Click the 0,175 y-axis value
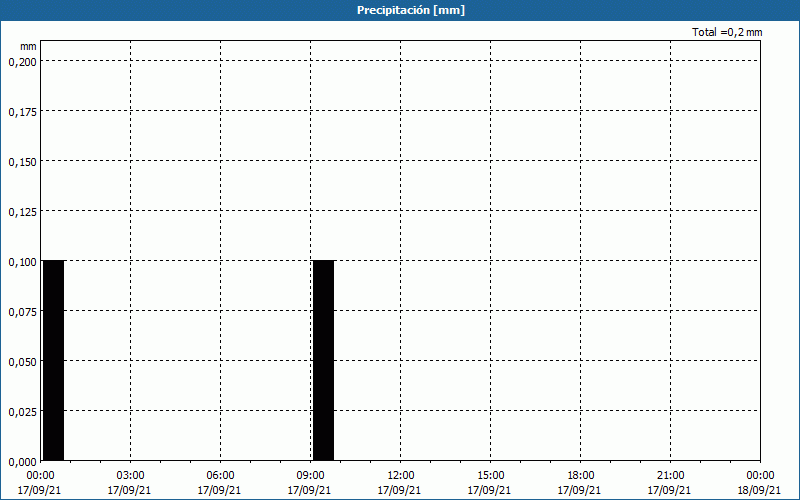Viewport: 800px width, 500px height. (22, 111)
